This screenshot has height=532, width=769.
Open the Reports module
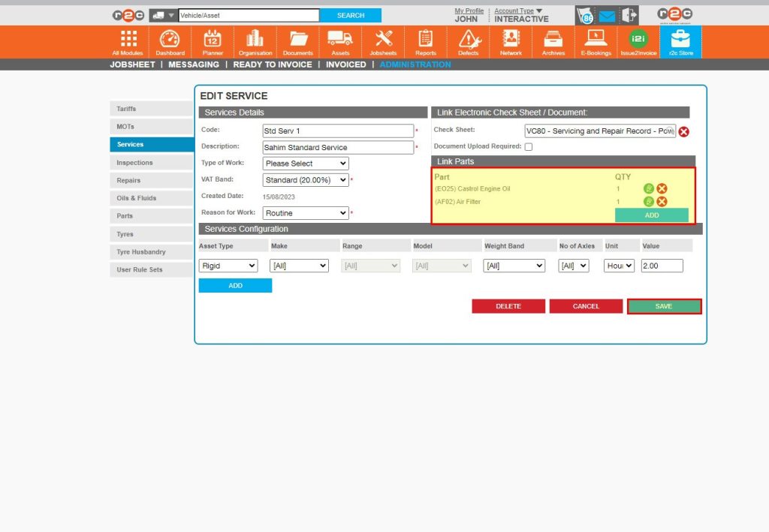(x=426, y=42)
